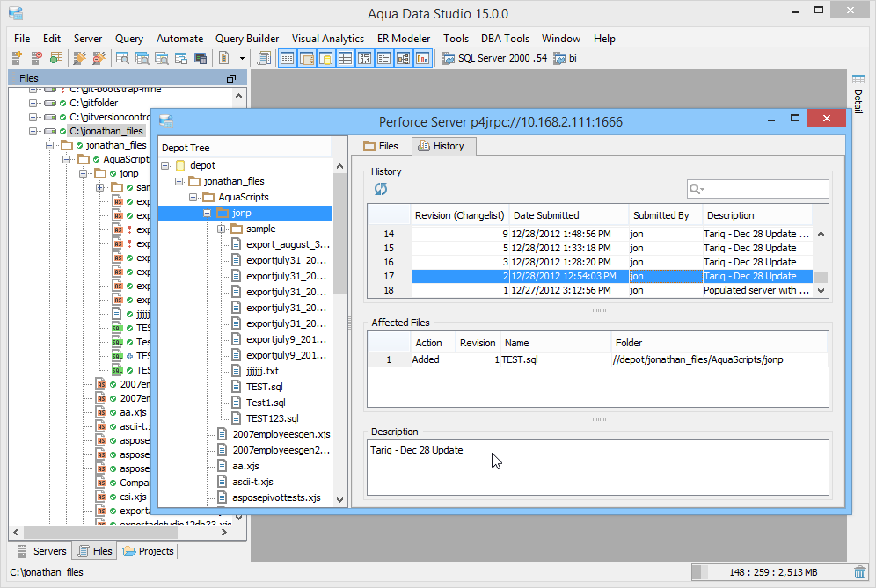Collapse the jonp folder in Depot Tree
Image resolution: width=876 pixels, height=588 pixels.
pos(208,214)
